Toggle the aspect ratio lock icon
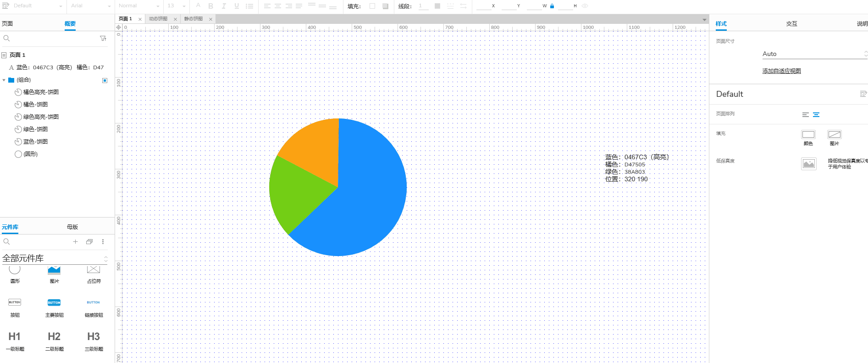 [552, 6]
